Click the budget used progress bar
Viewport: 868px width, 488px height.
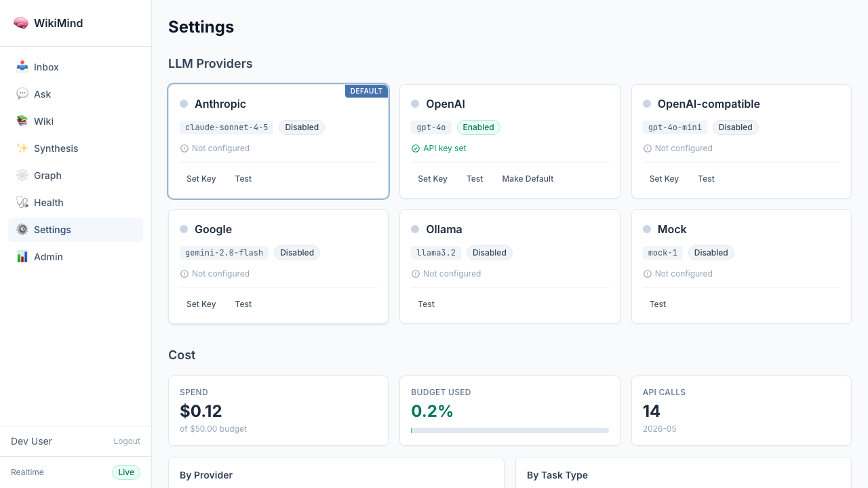click(510, 430)
